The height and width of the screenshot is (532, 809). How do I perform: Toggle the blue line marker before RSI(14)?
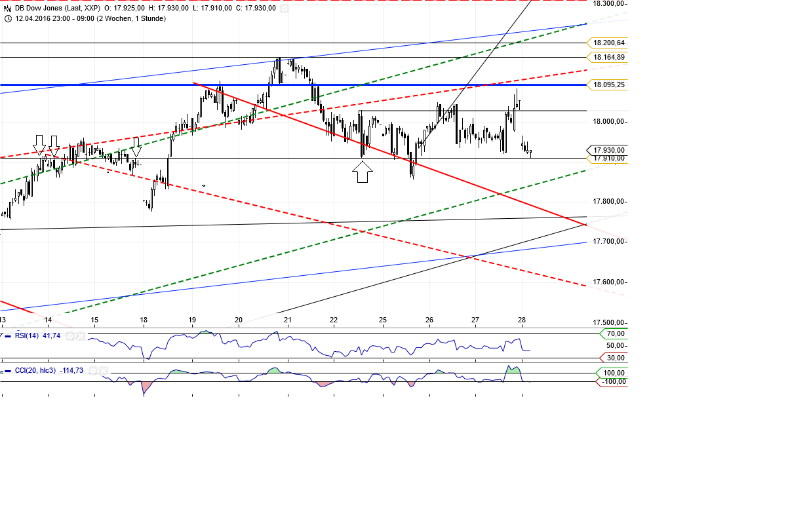9,335
